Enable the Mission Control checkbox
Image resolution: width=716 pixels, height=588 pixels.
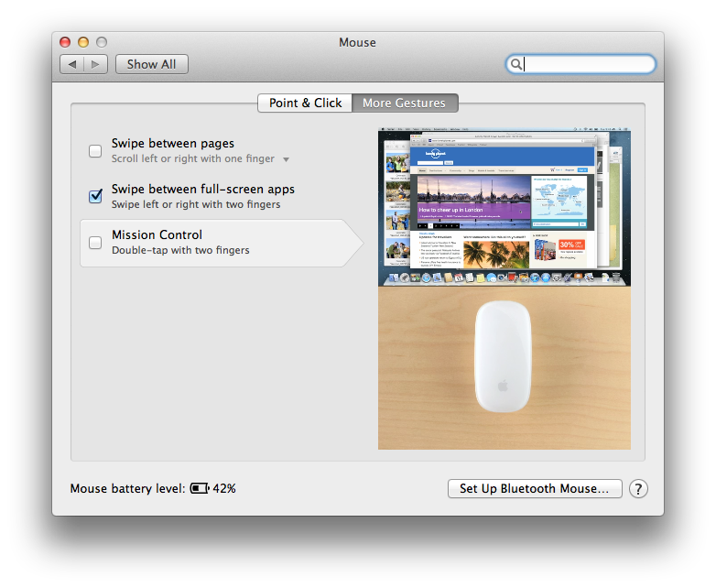[x=95, y=242]
